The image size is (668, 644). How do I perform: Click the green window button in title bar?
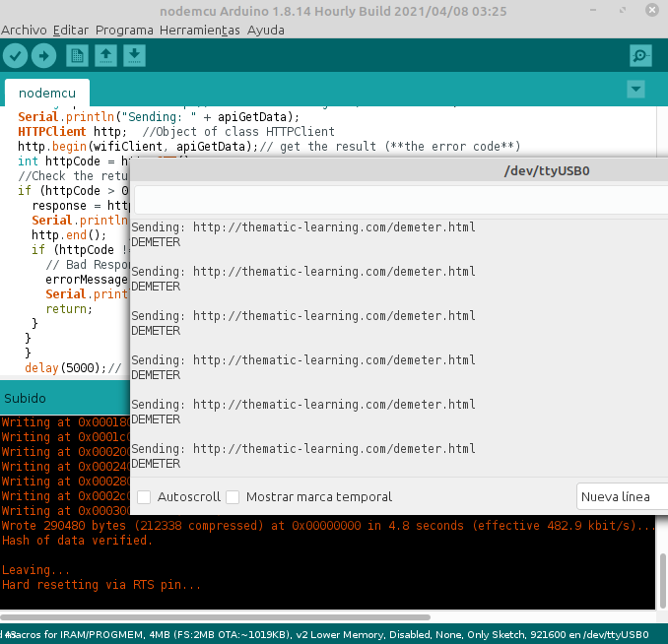coord(651,11)
